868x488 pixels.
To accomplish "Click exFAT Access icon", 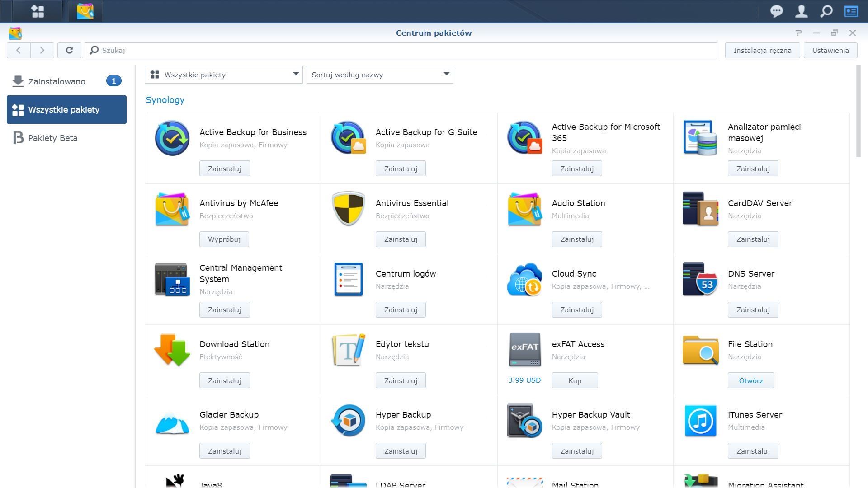I will 524,350.
